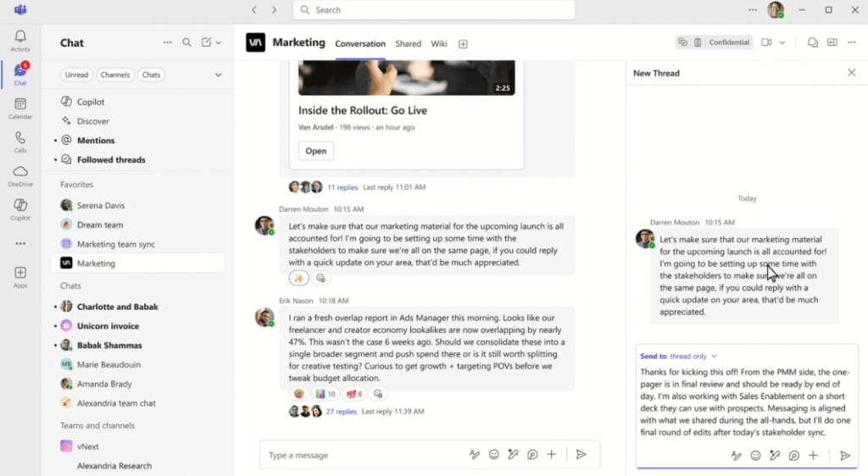The image size is (868, 476).
Task: Expand the chat filter chevron dropdown
Action: pyautogui.click(x=218, y=75)
